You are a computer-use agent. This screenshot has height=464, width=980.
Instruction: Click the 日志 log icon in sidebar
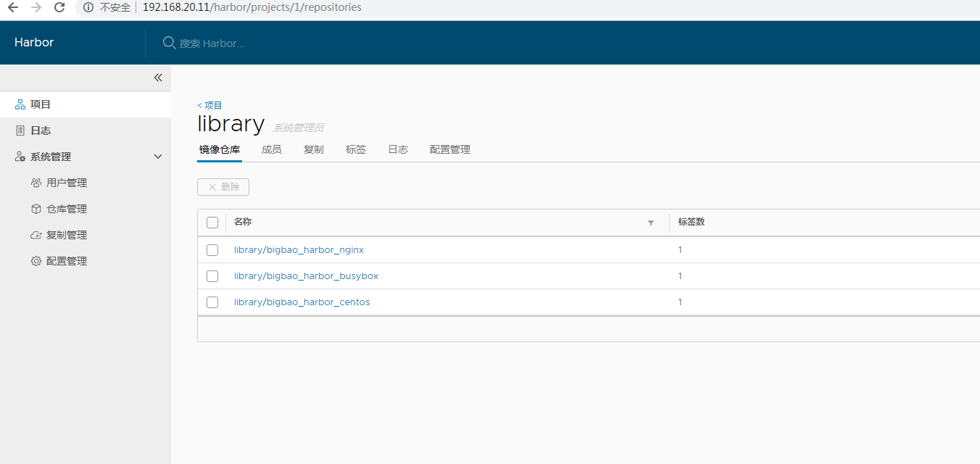(x=20, y=130)
